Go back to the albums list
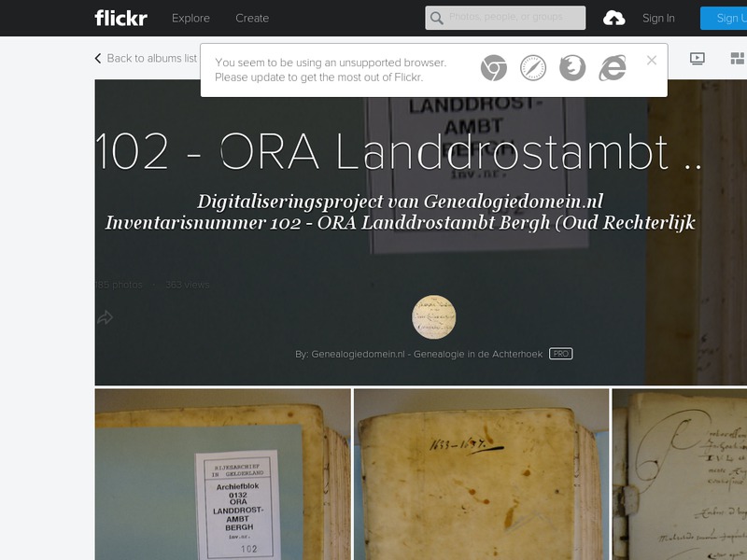Viewport: 747px width, 560px height. 146,58
